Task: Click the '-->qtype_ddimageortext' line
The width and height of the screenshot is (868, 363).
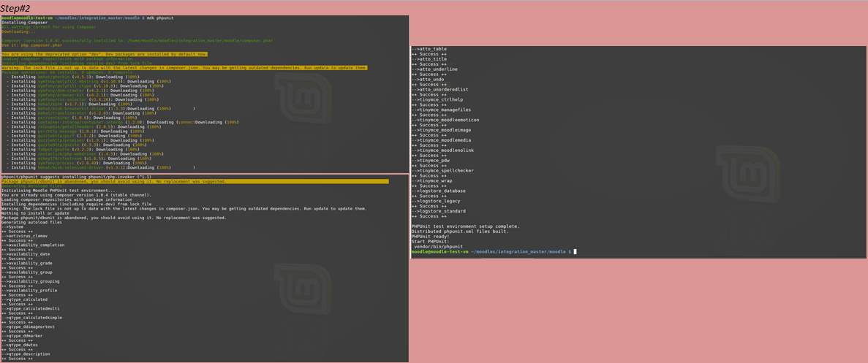Action: [x=29, y=326]
